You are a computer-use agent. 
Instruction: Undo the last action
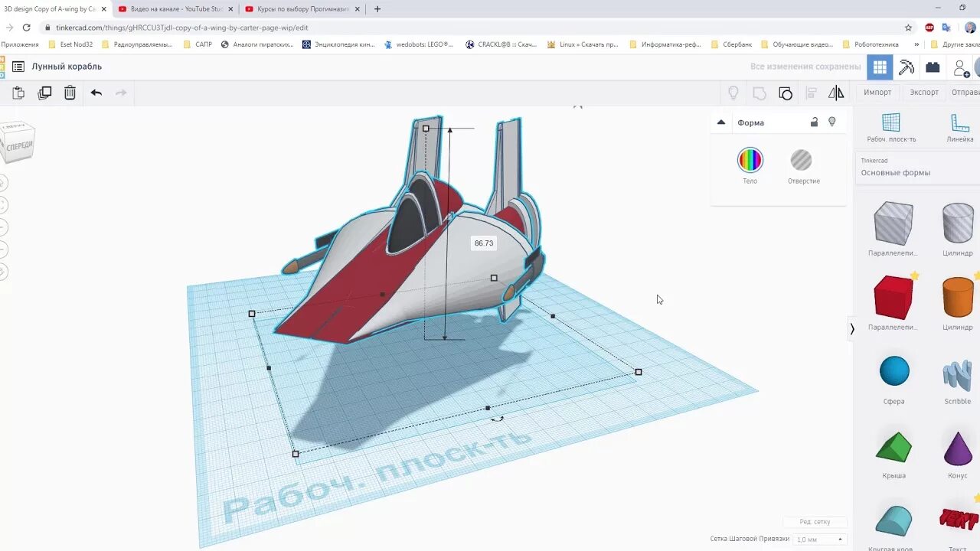click(96, 93)
